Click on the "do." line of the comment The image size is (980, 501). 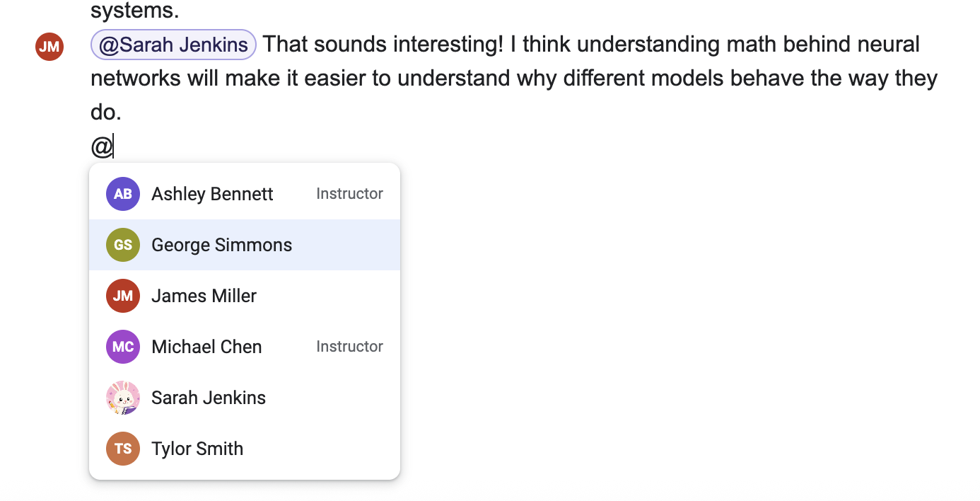pos(106,112)
